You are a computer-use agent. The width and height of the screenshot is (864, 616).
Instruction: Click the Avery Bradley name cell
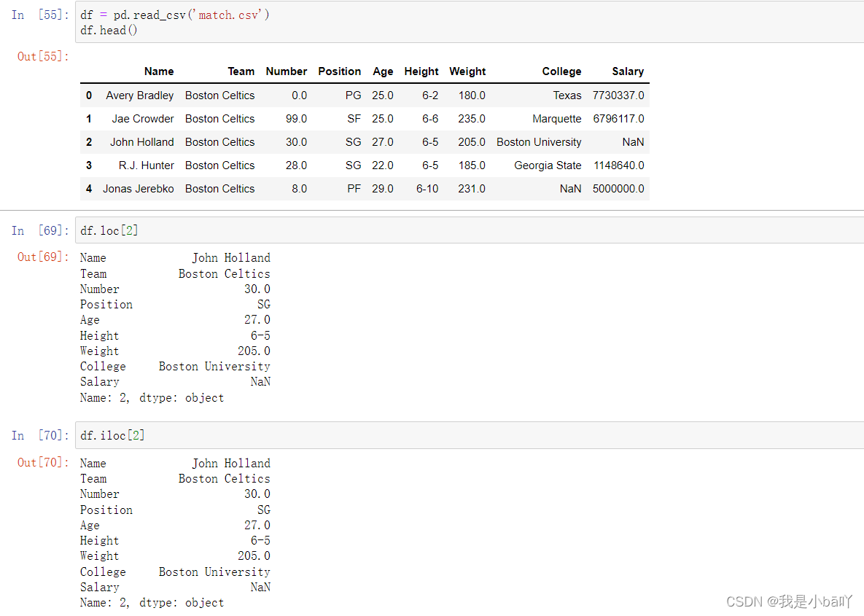pos(139,95)
